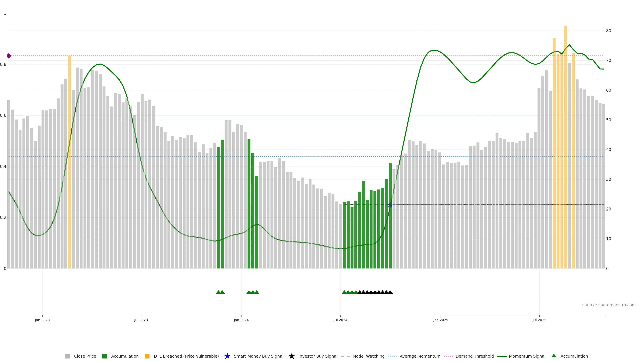This screenshot has width=644, height=362.
Task: Click the green Momentum Signal legend line
Action: point(502,356)
